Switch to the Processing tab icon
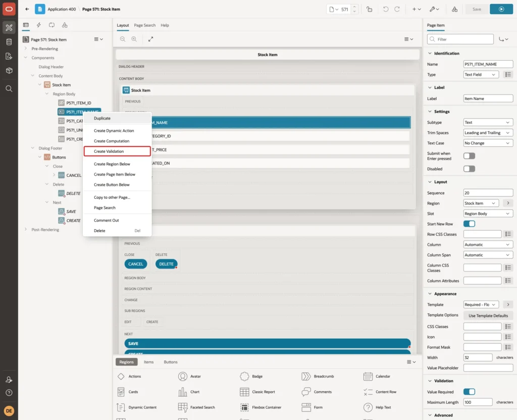This screenshot has width=517, height=420. tap(51, 25)
